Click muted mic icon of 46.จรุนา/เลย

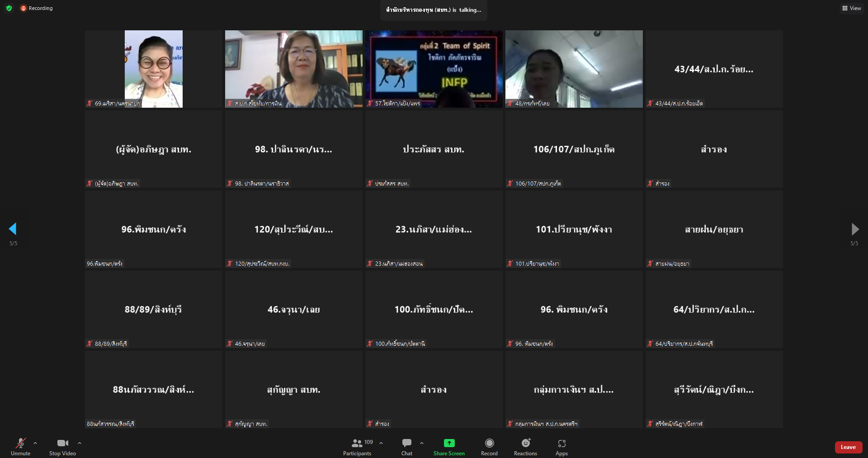(230, 344)
